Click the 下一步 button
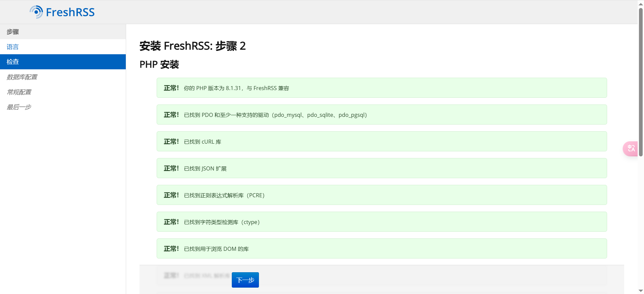 tap(245, 280)
